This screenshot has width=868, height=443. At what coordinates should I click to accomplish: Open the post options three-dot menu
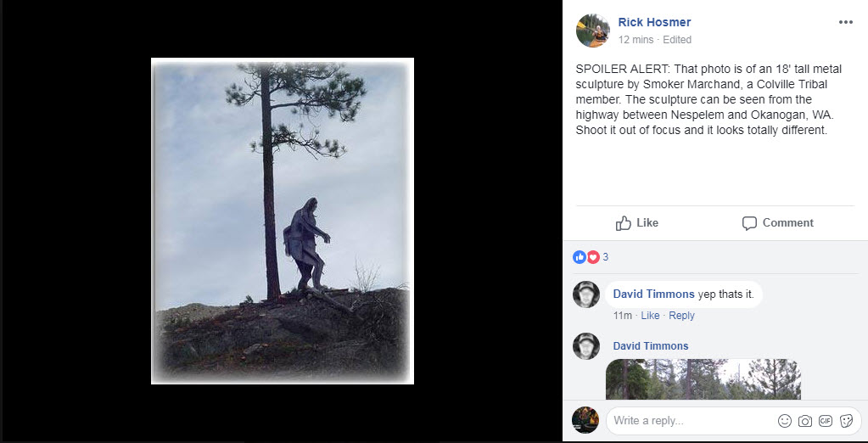pos(845,22)
